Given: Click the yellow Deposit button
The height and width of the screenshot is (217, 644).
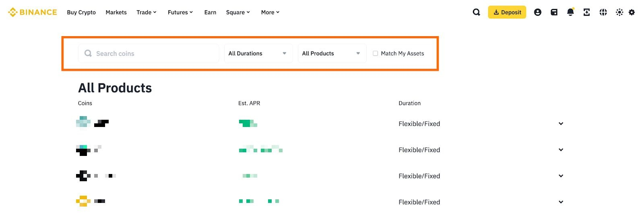Looking at the screenshot, I should pos(507,12).
